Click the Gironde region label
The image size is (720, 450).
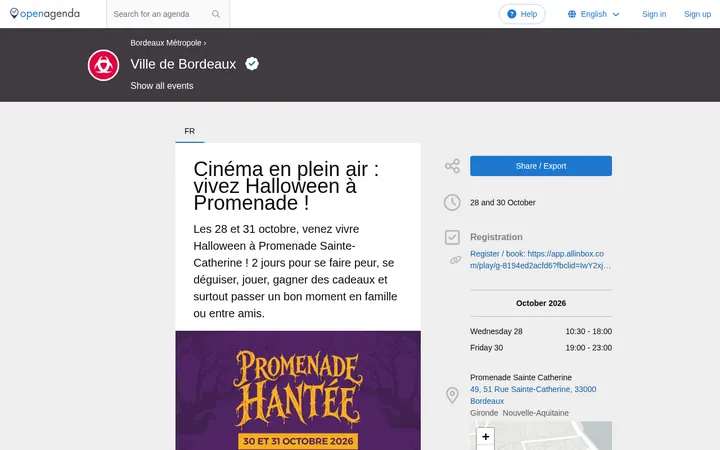pyautogui.click(x=484, y=413)
